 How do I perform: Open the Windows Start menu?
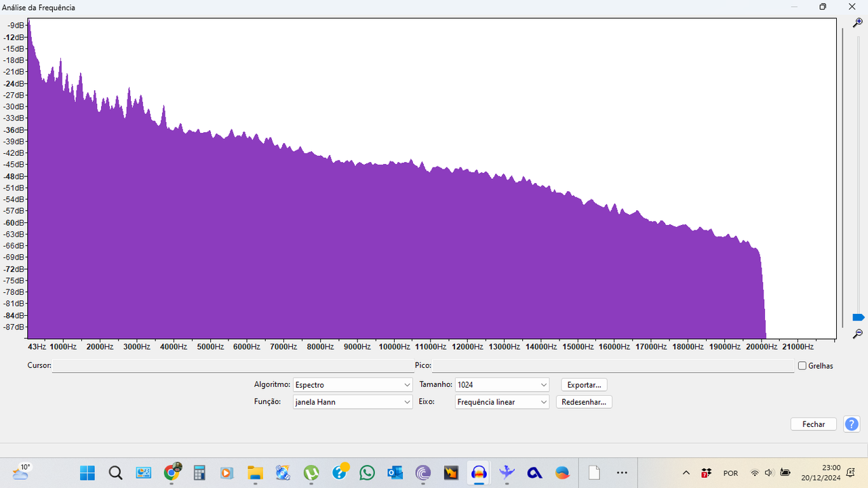pos(87,472)
